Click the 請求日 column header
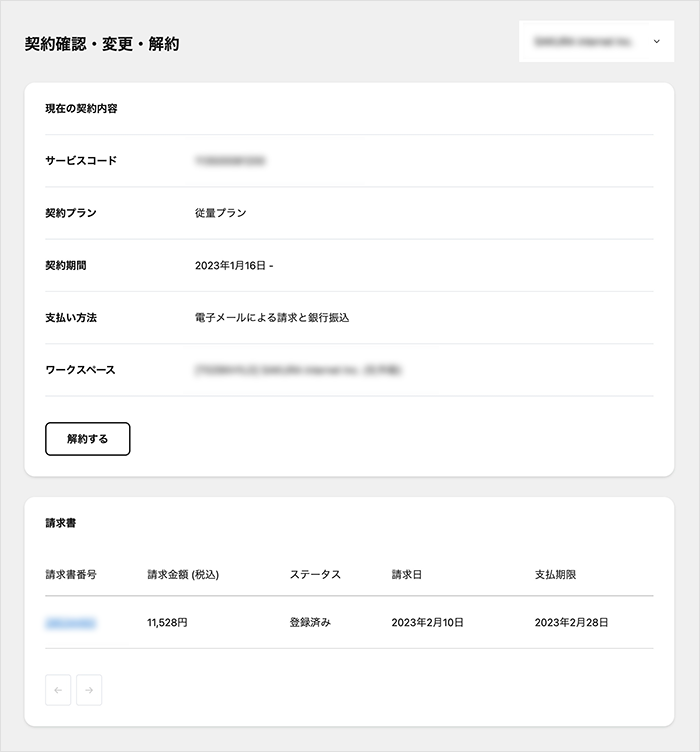The width and height of the screenshot is (700, 752). click(x=407, y=575)
